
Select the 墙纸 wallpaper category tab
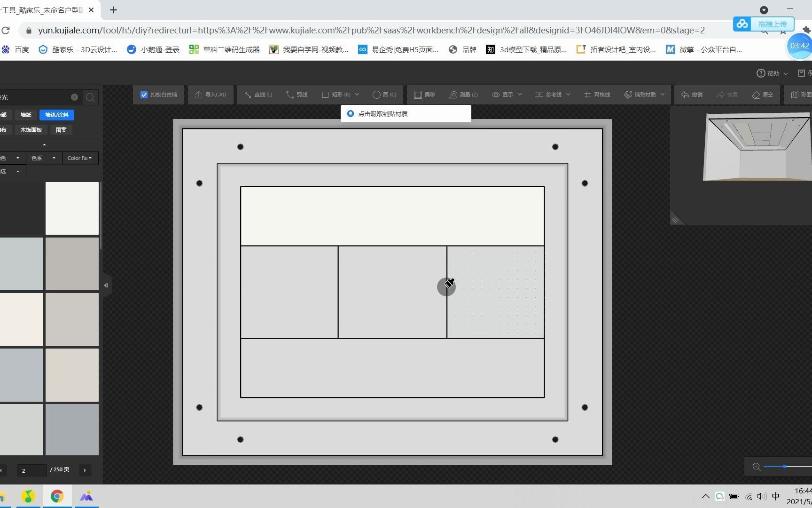tap(26, 115)
